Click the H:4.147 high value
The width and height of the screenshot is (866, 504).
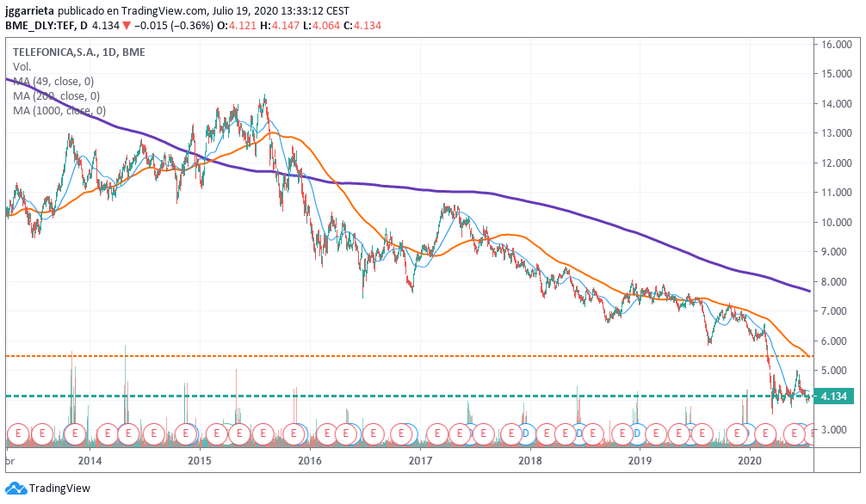click(278, 26)
